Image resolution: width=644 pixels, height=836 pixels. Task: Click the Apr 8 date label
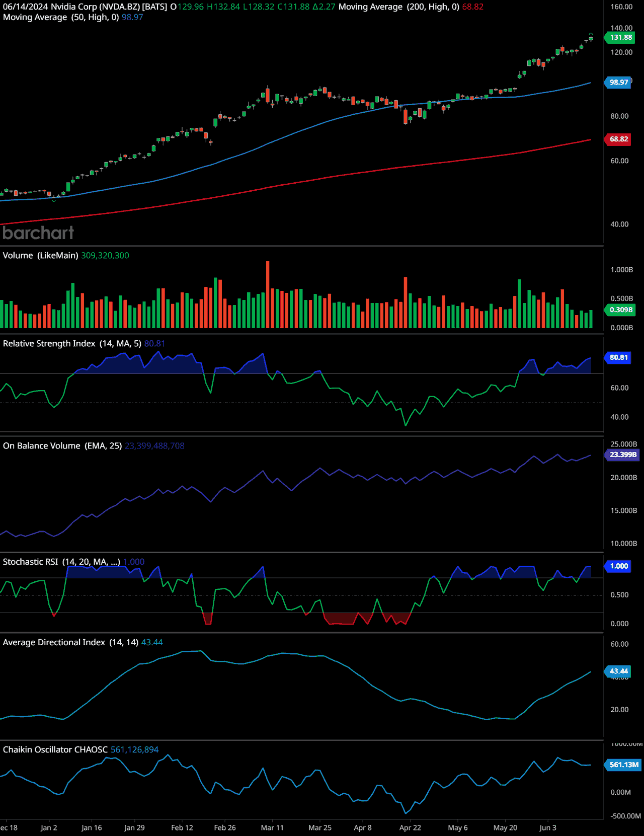coord(363,828)
